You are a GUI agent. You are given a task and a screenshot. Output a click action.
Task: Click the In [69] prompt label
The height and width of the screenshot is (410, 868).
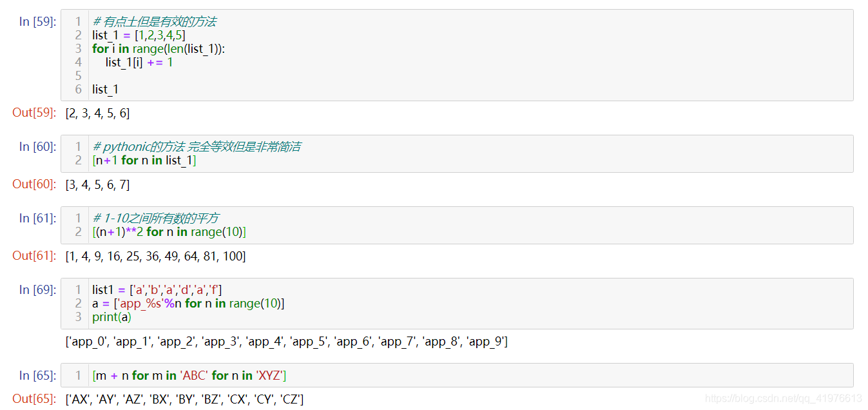click(37, 289)
